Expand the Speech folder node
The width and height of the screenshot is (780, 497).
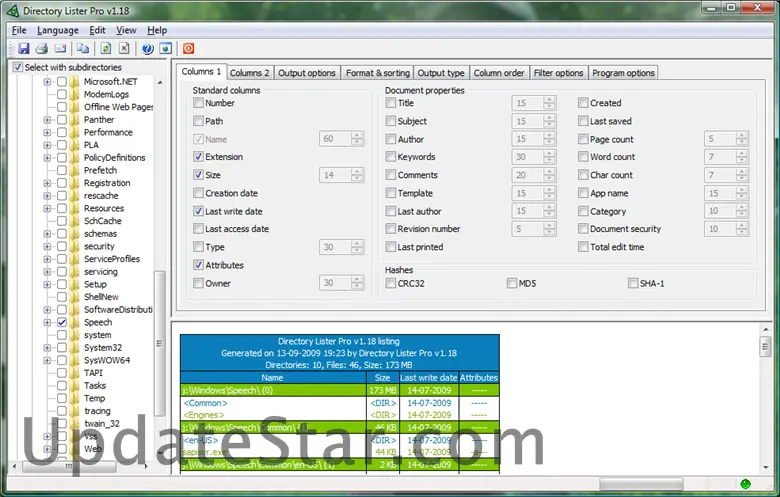47,322
